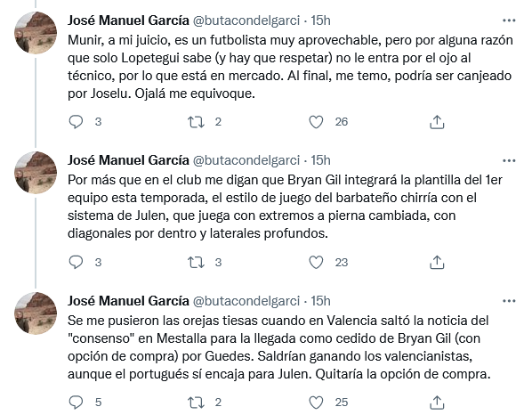Image resolution: width=532 pixels, height=415 pixels.
Task: Open more options on the Munir tweet
Action: [x=509, y=20]
